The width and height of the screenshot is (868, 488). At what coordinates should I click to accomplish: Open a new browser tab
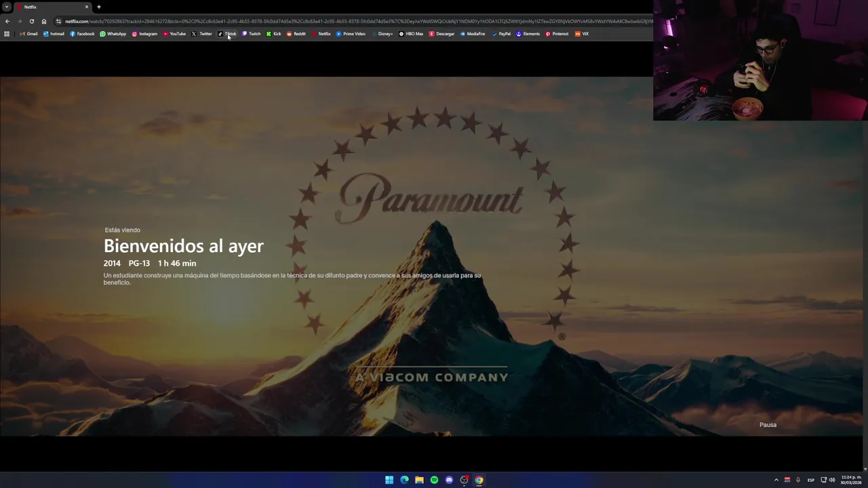[x=99, y=7]
